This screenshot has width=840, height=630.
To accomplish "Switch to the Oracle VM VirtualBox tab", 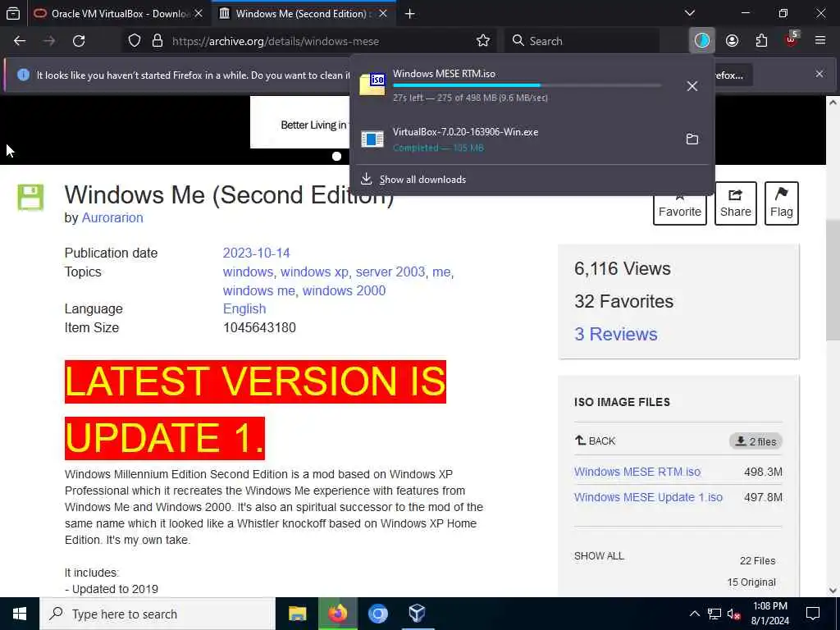I will click(x=118, y=13).
